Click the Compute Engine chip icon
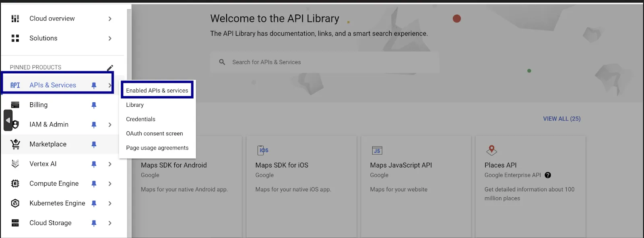The image size is (644, 238). click(x=15, y=184)
